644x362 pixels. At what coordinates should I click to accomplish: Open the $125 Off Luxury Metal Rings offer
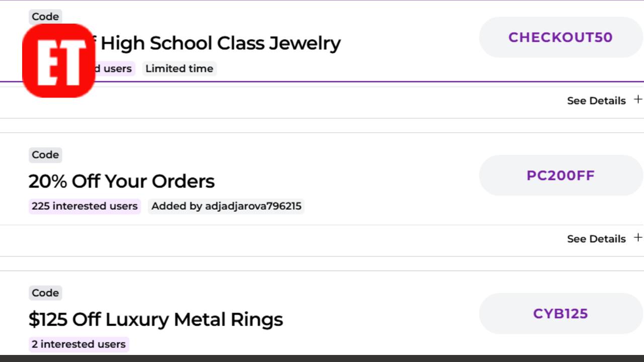[x=156, y=319]
